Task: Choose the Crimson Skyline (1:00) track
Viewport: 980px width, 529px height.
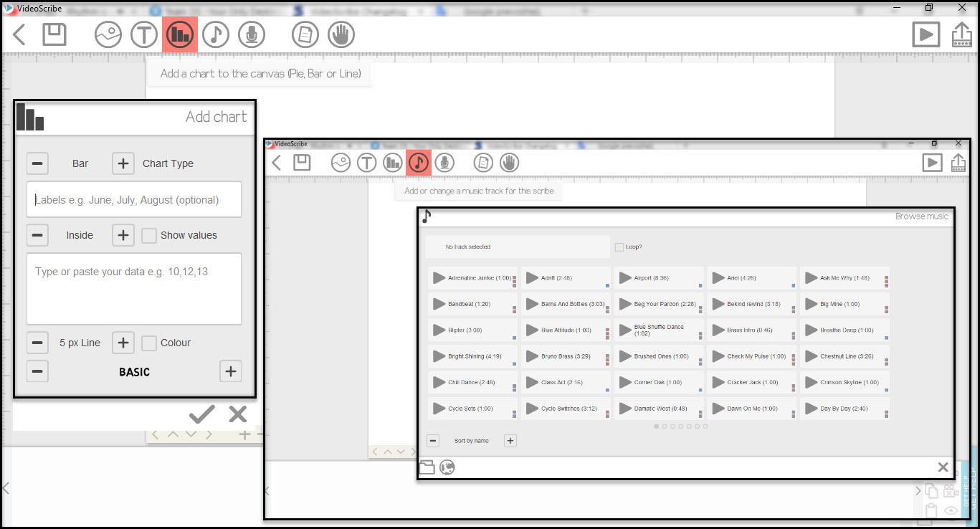Action: point(845,382)
